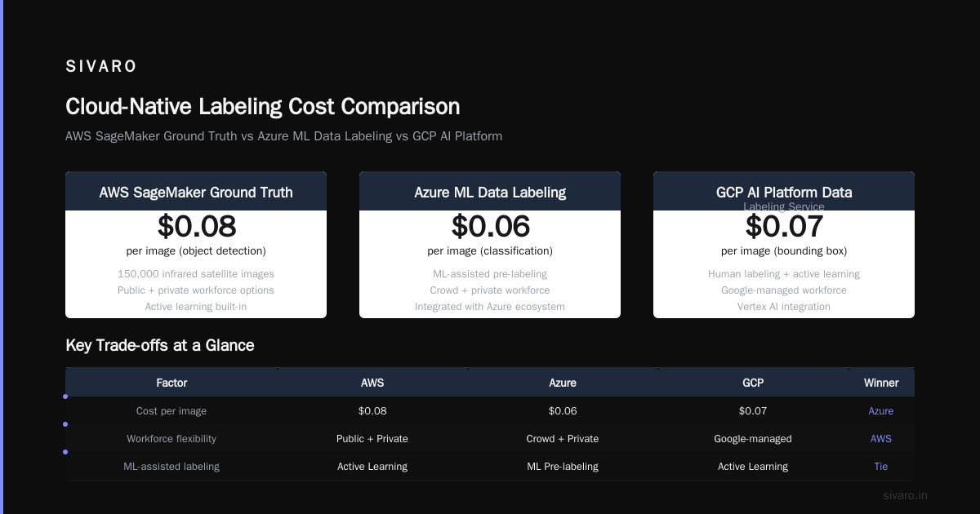
Task: Click the Azure column header
Action: coord(563,383)
